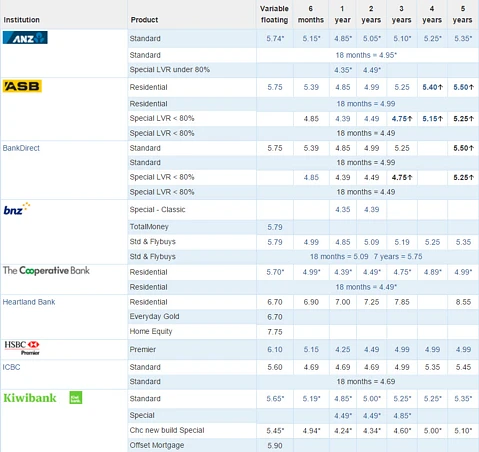Click '18 months = 5.09 7 years = 5.75'
The width and height of the screenshot is (479, 452).
coord(366,257)
